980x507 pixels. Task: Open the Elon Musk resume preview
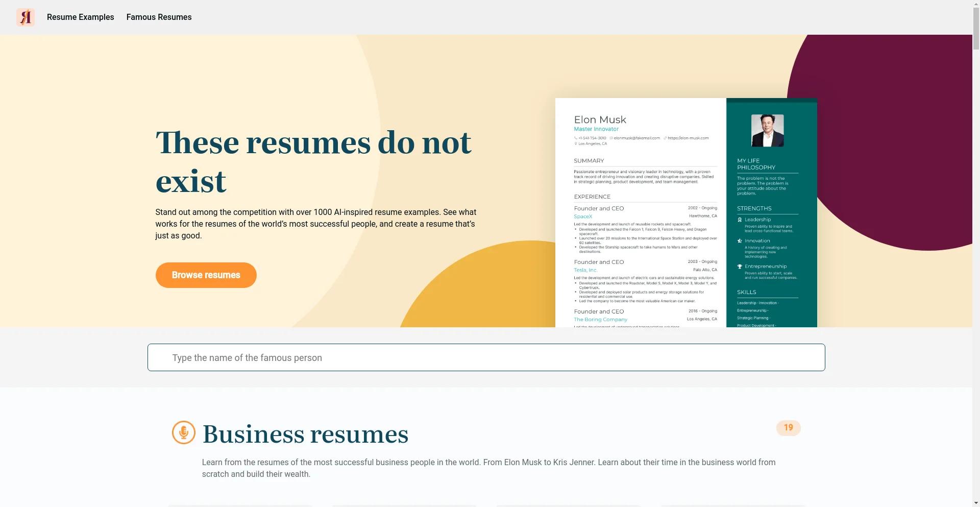(686, 212)
